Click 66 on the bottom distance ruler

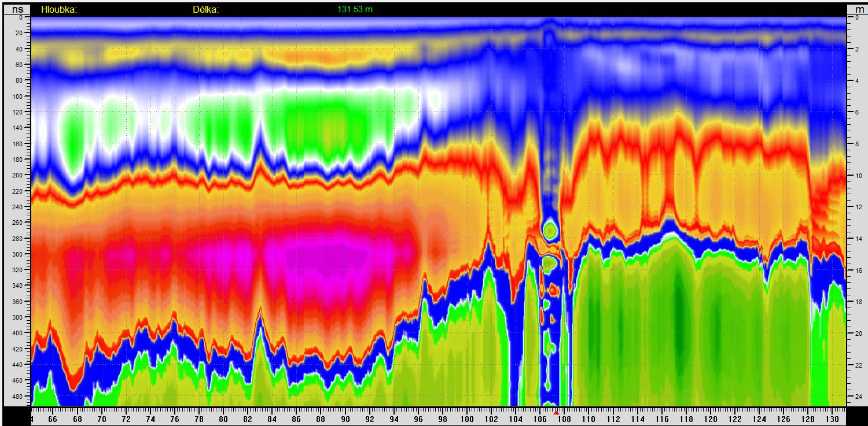pyautogui.click(x=53, y=419)
